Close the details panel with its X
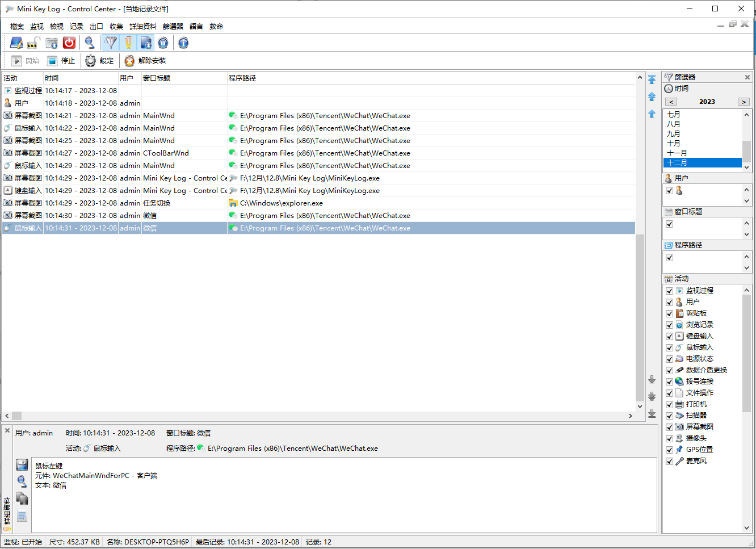 (x=7, y=430)
